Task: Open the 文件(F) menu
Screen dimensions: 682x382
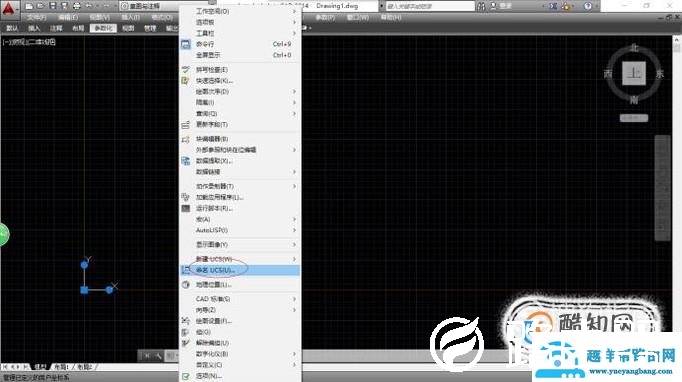Action: (36, 17)
